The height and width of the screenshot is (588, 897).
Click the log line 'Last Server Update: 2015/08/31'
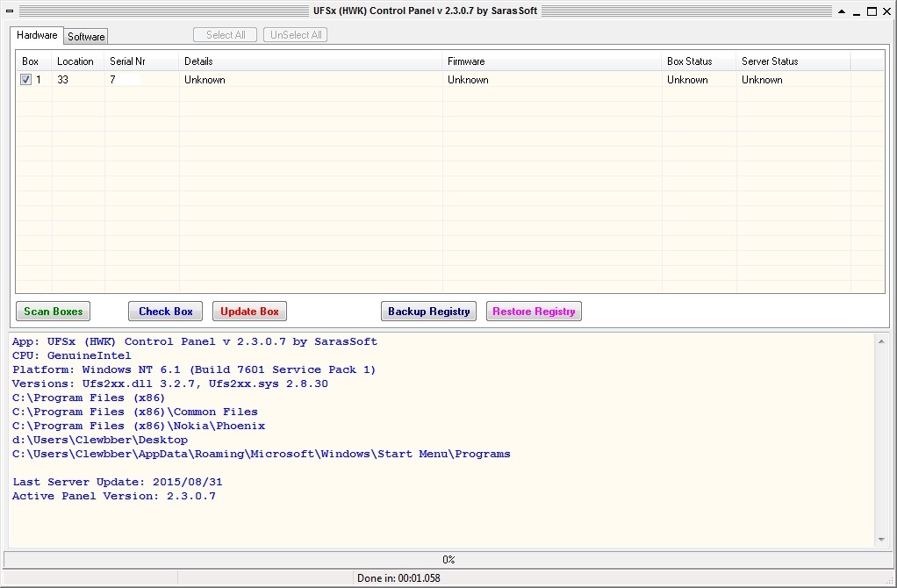pos(118,482)
